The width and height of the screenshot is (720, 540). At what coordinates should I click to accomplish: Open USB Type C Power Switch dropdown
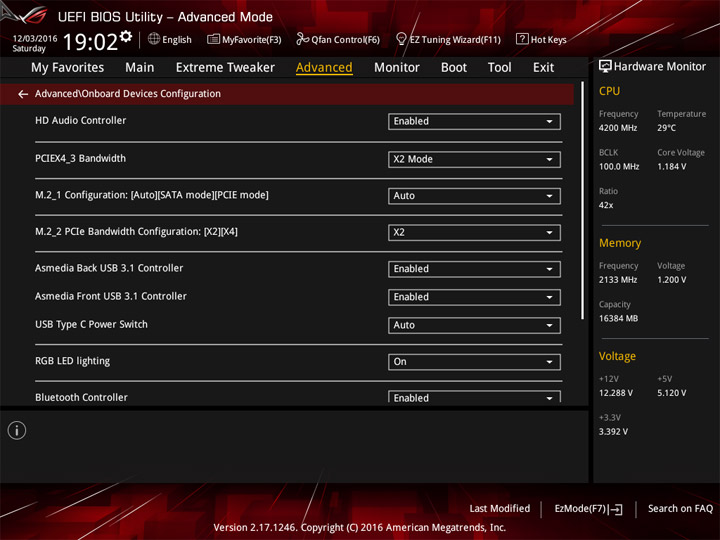point(474,325)
